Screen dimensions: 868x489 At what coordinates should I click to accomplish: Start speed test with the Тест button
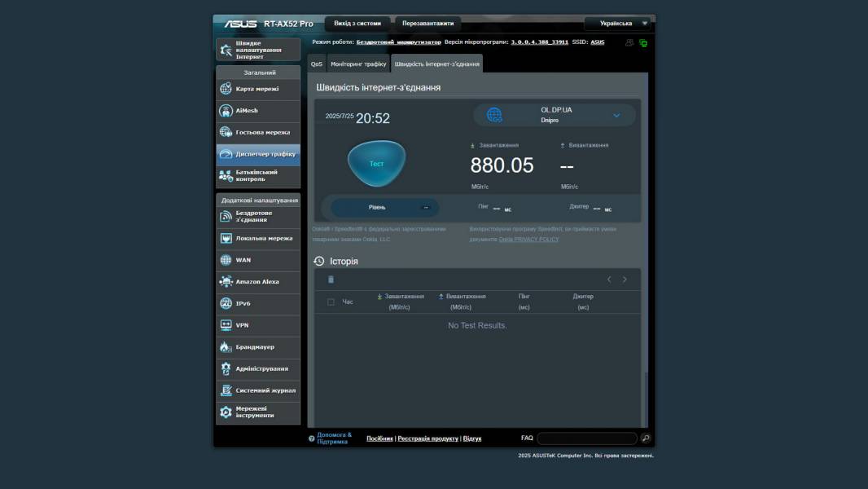click(x=376, y=164)
